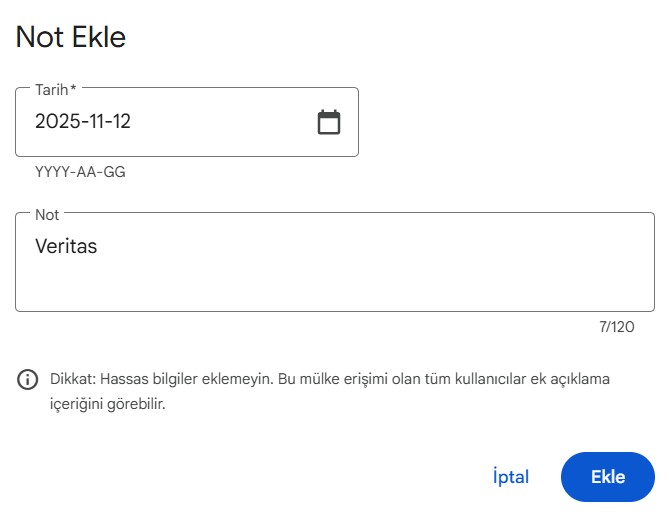The height and width of the screenshot is (522, 669).
Task: Open the calendar date picker icon
Action: (329, 122)
